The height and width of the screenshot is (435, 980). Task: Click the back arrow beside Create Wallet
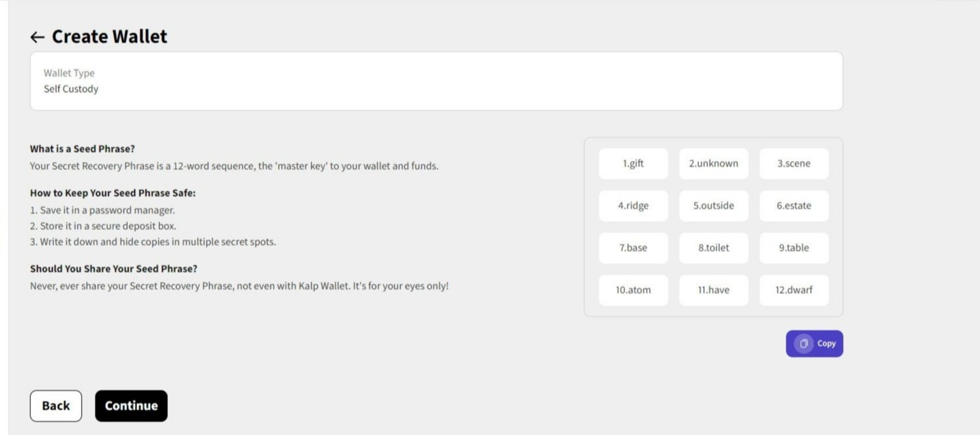click(38, 37)
